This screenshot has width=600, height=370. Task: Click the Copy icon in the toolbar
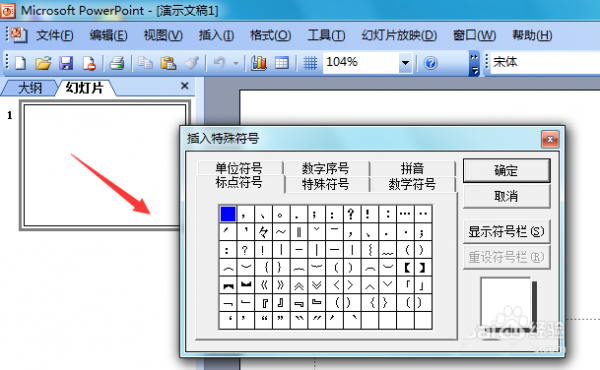coord(145,63)
